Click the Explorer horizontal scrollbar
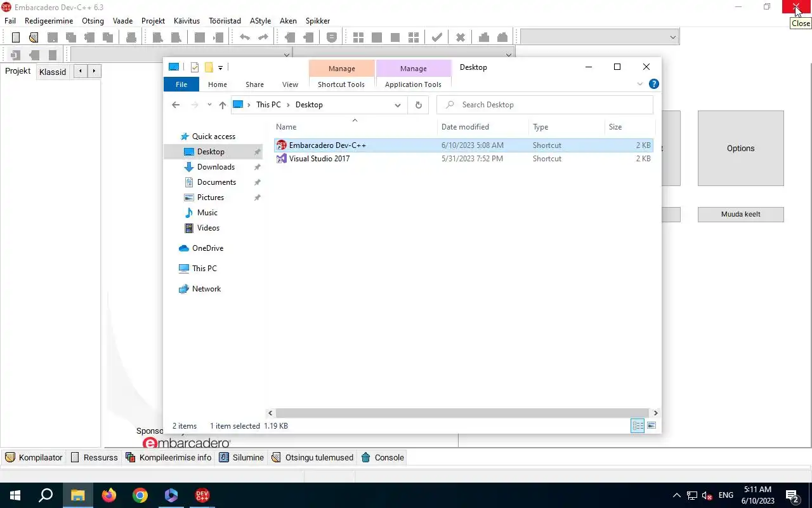Image resolution: width=812 pixels, height=508 pixels. coord(463,413)
